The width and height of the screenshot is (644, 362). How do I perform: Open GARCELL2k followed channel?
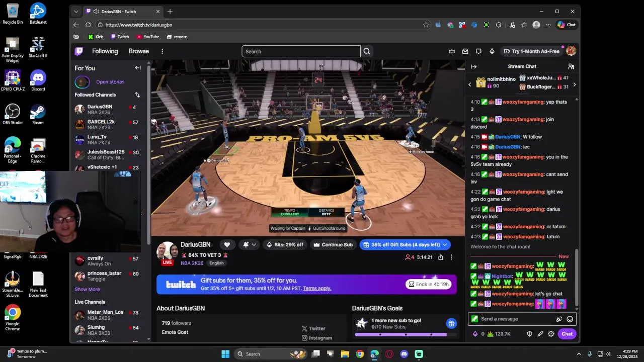point(107,125)
